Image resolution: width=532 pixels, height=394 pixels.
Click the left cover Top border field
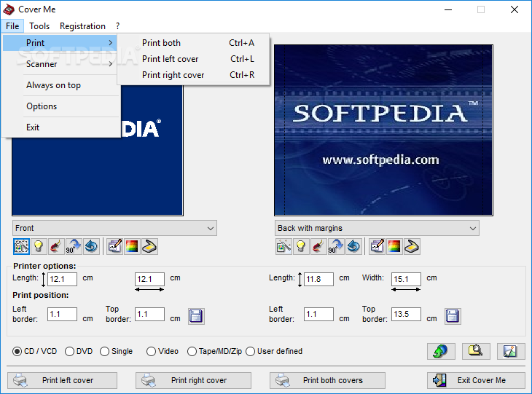coord(149,314)
